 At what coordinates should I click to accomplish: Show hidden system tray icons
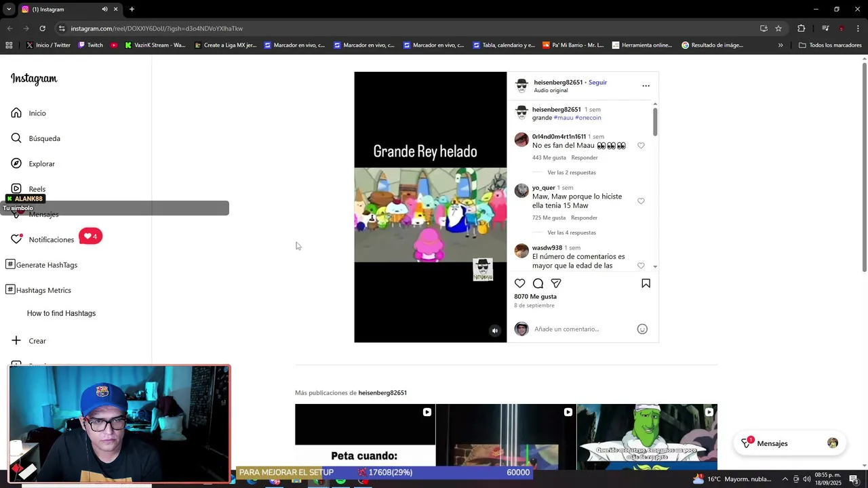click(785, 479)
